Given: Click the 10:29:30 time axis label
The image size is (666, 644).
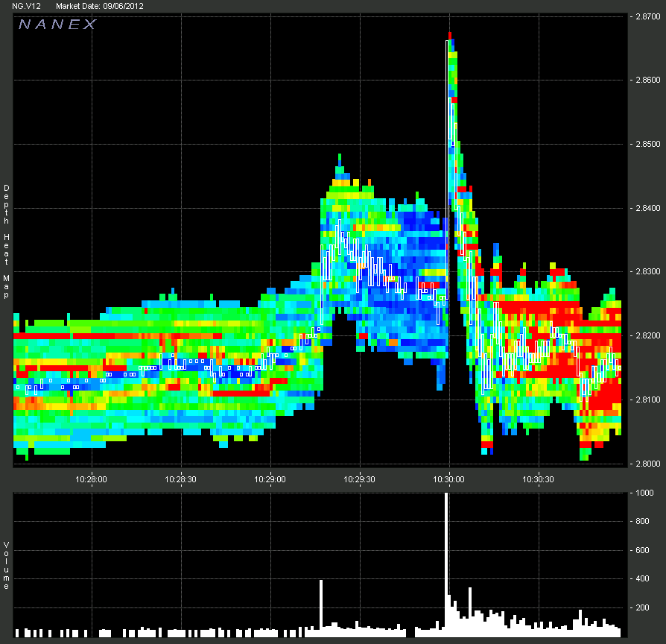Looking at the screenshot, I should tap(359, 479).
